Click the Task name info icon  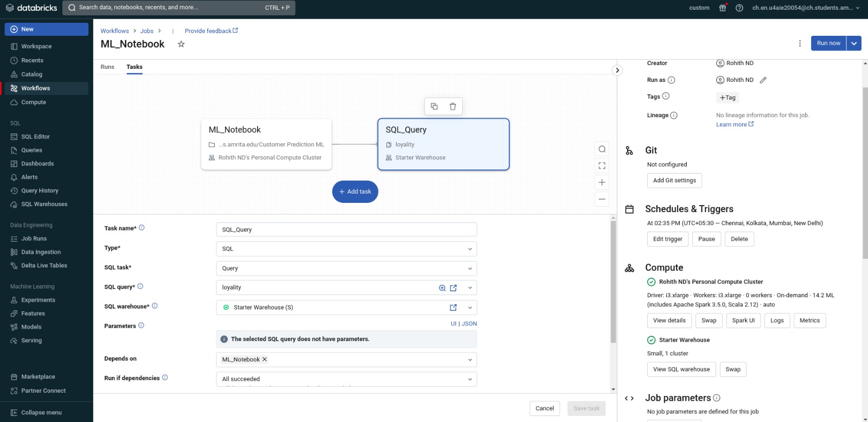pyautogui.click(x=142, y=228)
